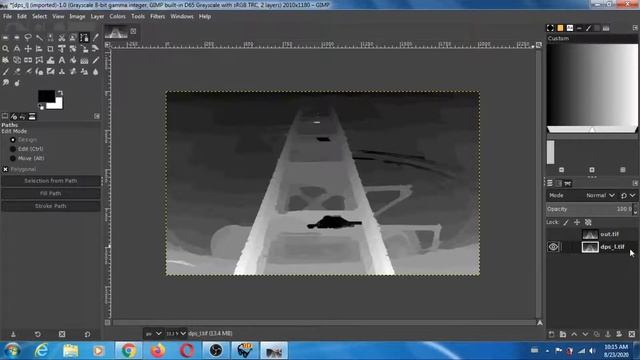Select the Gradient tool
This screenshot has height=360, width=640.
coord(84,60)
